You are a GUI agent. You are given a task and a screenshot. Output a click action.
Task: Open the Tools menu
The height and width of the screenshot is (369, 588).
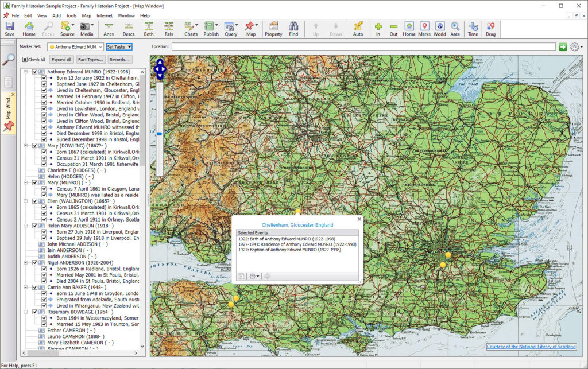pyautogui.click(x=71, y=15)
